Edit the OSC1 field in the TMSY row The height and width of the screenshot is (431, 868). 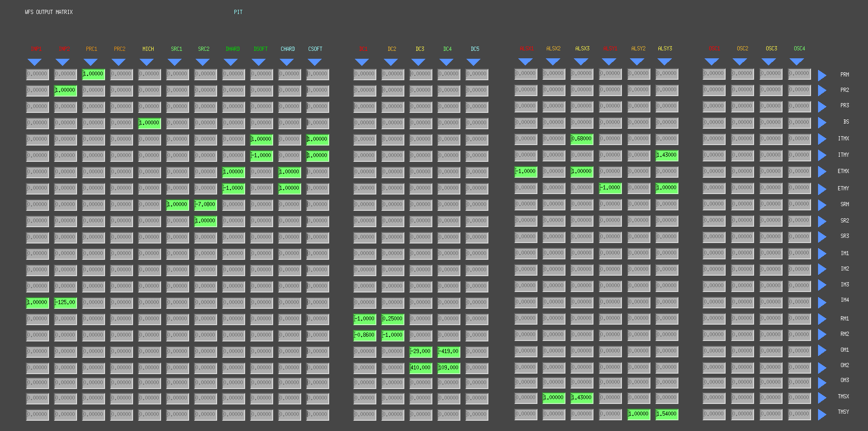[714, 414]
